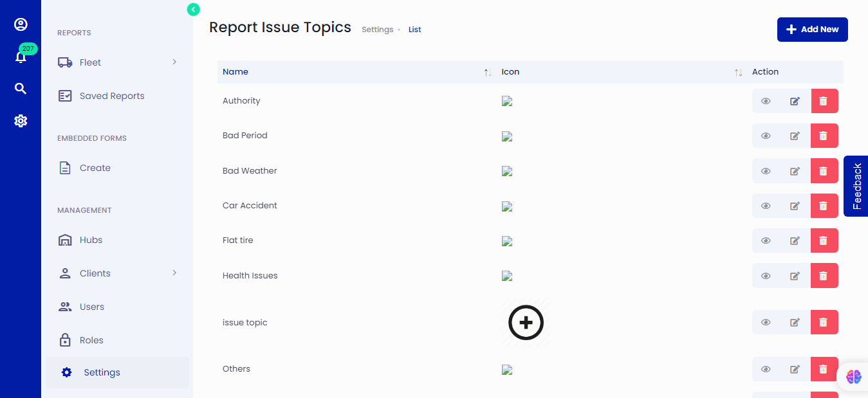This screenshot has height=398, width=868.
Task: Select the search icon in the sidebar
Action: [21, 88]
